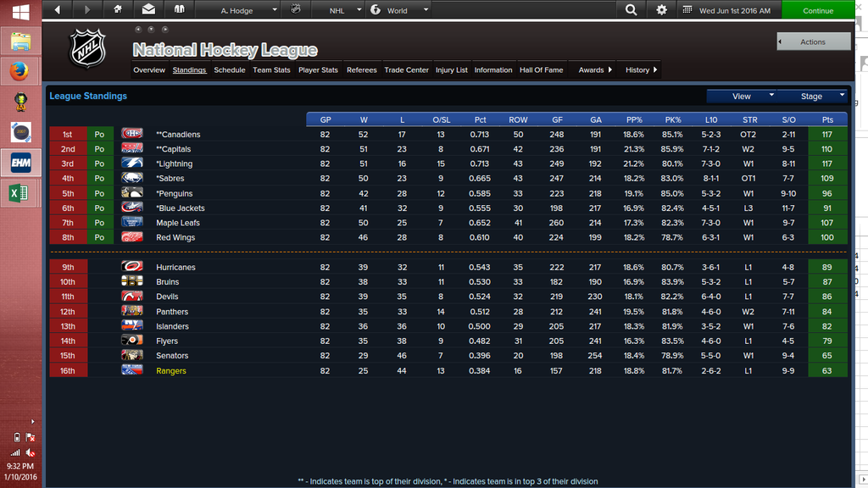Image resolution: width=868 pixels, height=488 pixels.
Task: Open the A. Hodge manager dropdown
Action: [x=237, y=10]
